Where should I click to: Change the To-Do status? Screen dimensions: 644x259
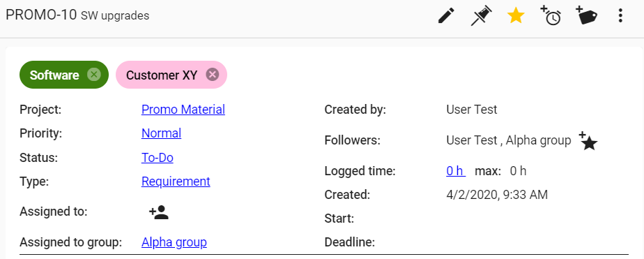click(x=158, y=158)
